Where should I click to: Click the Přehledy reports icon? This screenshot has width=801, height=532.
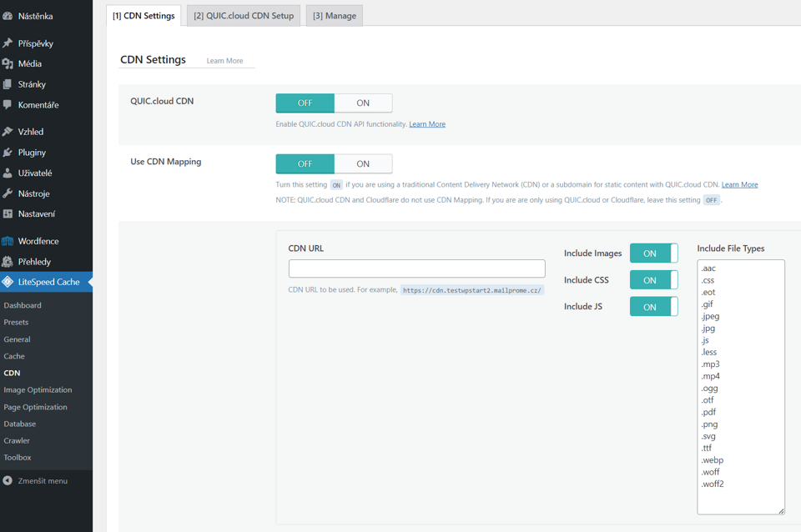(x=8, y=261)
